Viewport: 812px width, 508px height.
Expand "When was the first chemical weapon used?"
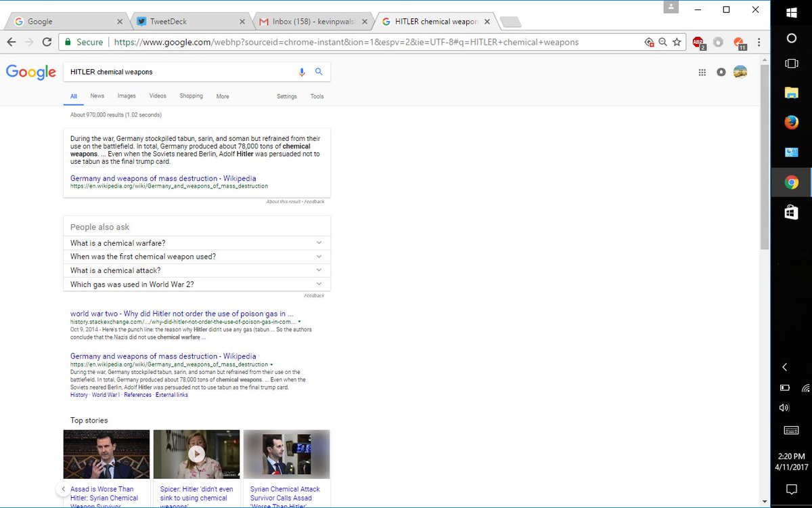click(x=197, y=257)
